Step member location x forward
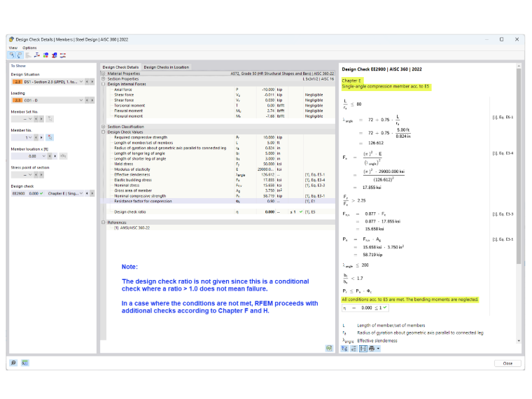 (55, 156)
